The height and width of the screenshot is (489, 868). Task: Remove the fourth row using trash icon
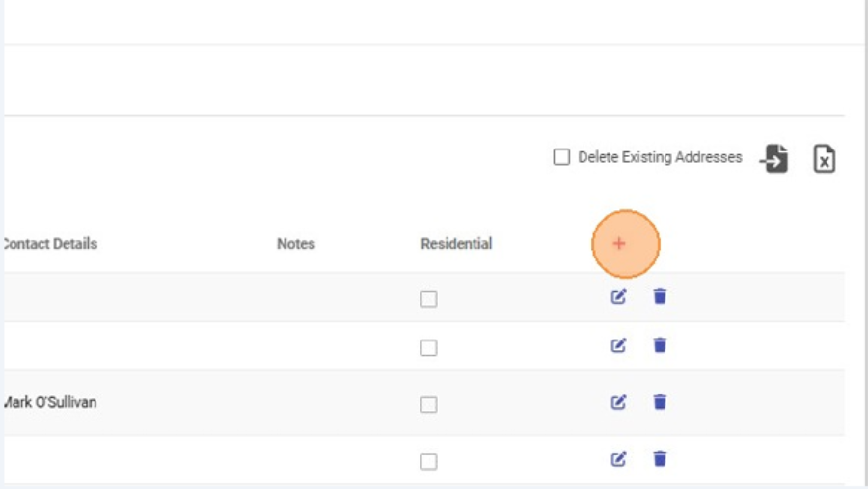tap(660, 459)
